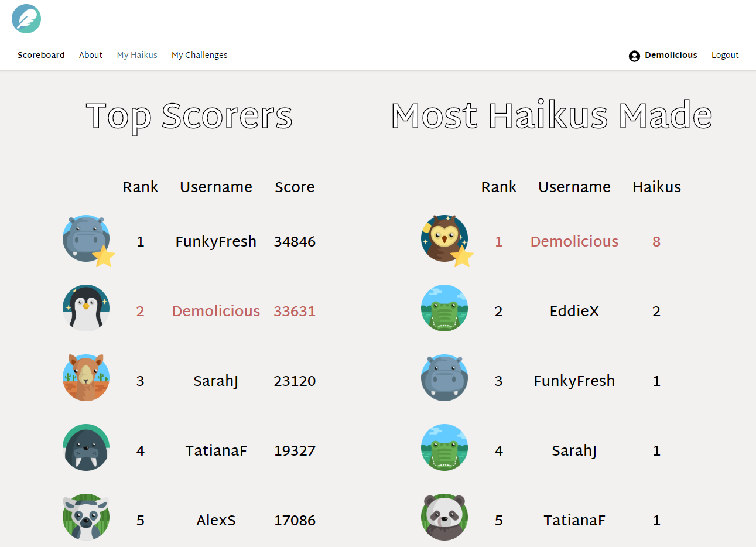Click the Logout link
Viewport: 756px width, 547px height.
[x=725, y=55]
